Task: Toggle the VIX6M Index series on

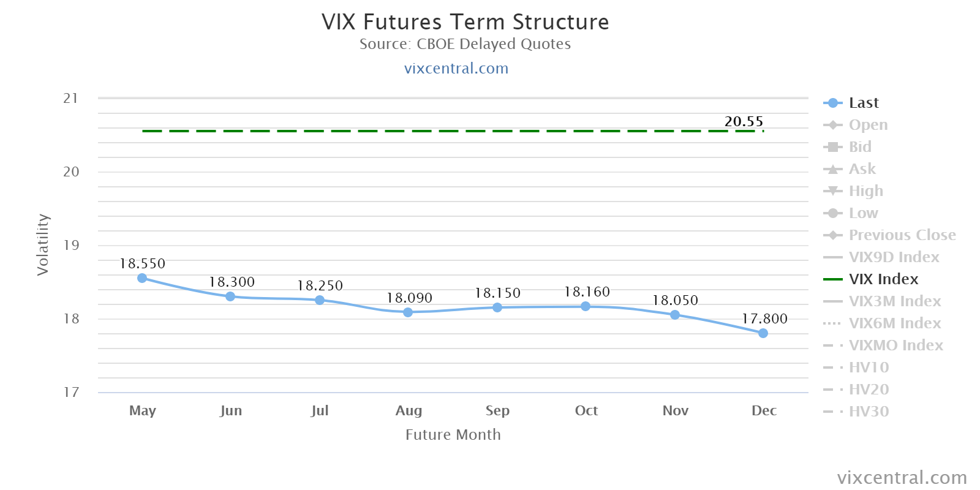Action: tap(894, 323)
